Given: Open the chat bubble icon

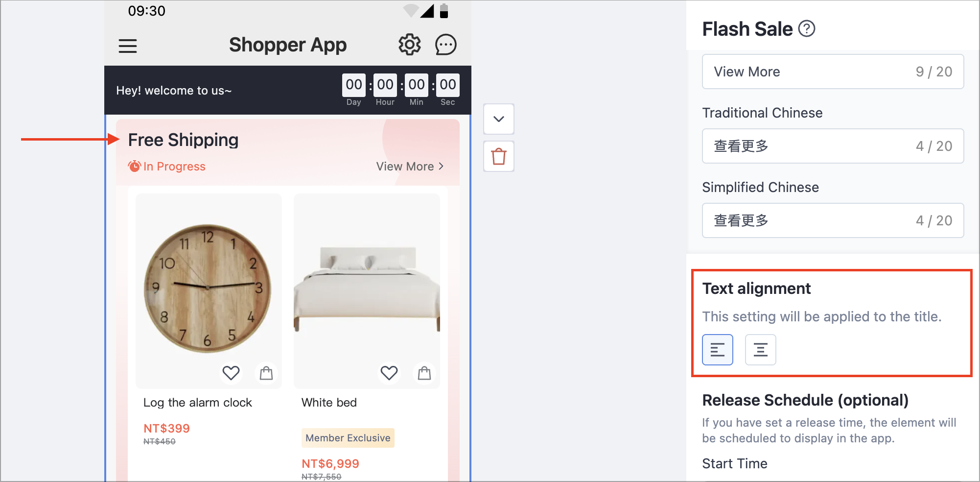Looking at the screenshot, I should (445, 45).
